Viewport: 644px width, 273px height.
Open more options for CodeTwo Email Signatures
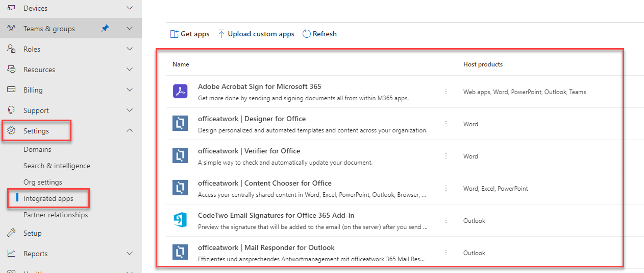pyautogui.click(x=446, y=220)
